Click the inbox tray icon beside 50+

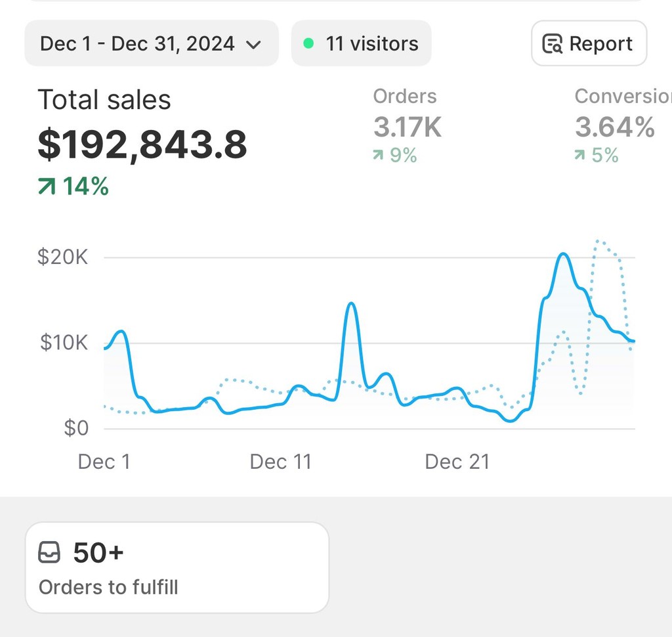(49, 552)
